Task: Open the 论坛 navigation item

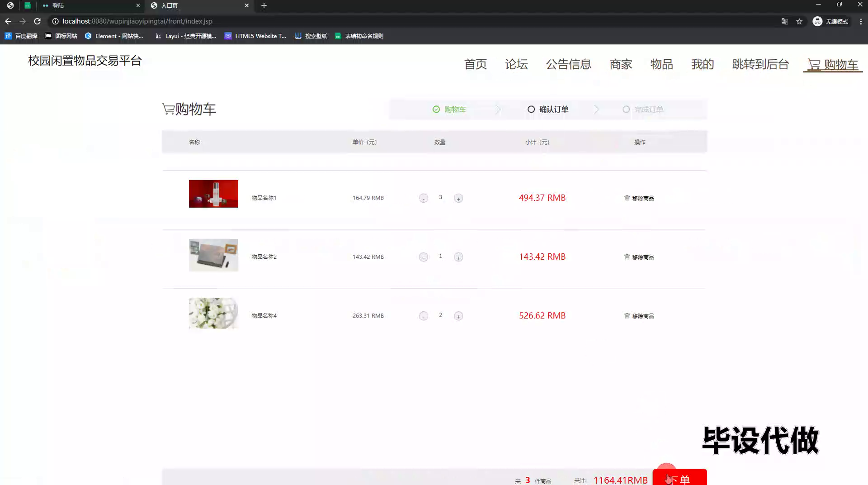Action: [x=516, y=64]
